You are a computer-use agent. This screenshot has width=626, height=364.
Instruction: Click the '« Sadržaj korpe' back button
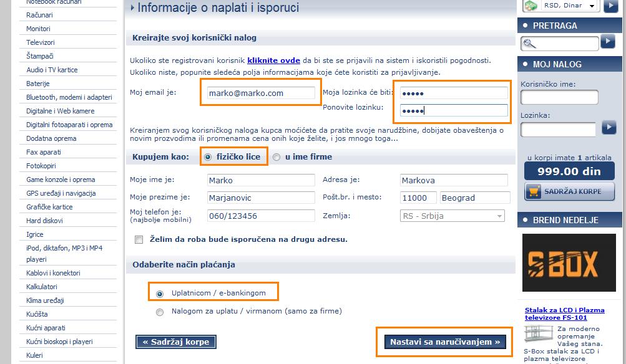pyautogui.click(x=175, y=342)
